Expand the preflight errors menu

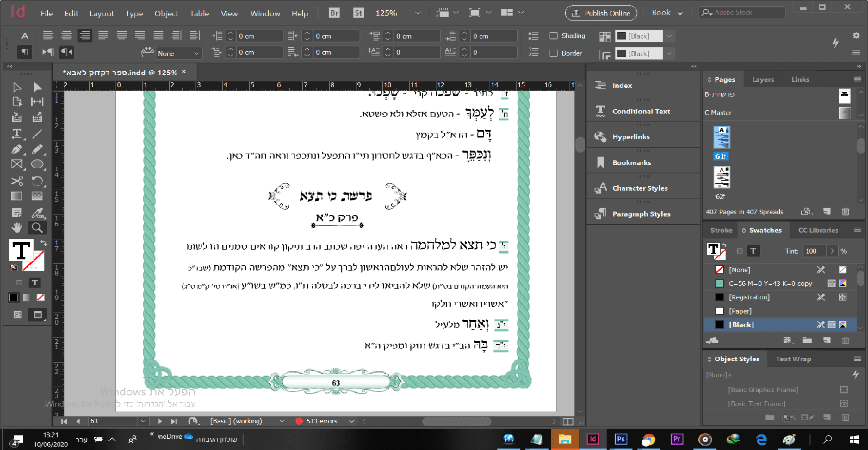(352, 421)
